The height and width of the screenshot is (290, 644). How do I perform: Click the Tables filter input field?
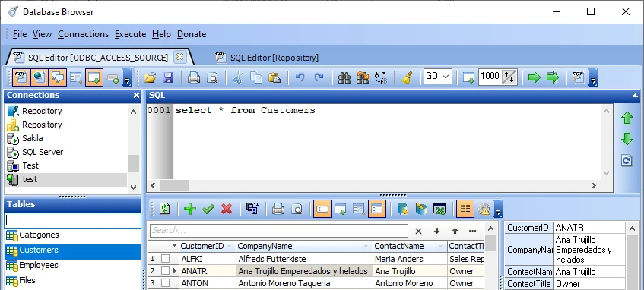click(73, 220)
